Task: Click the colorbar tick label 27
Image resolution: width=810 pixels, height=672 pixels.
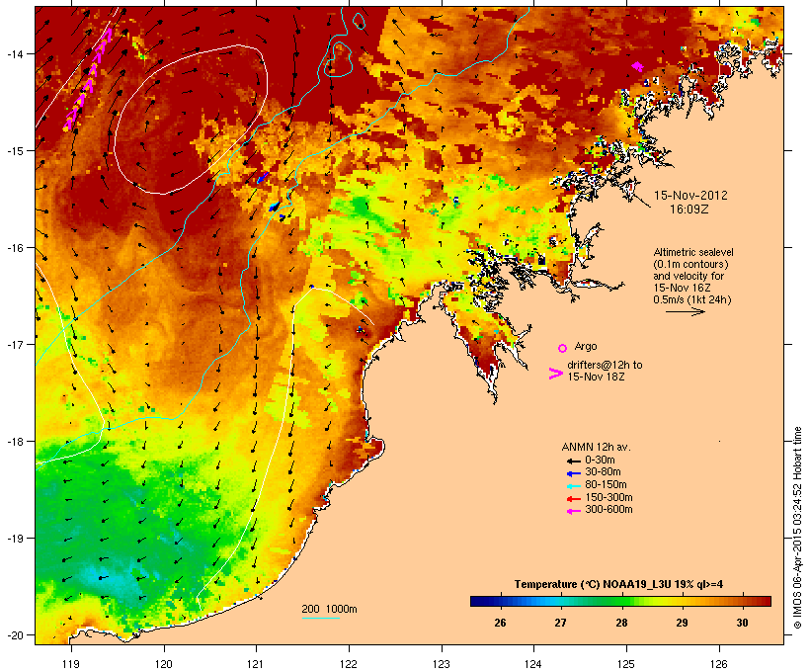Action: pyautogui.click(x=560, y=623)
